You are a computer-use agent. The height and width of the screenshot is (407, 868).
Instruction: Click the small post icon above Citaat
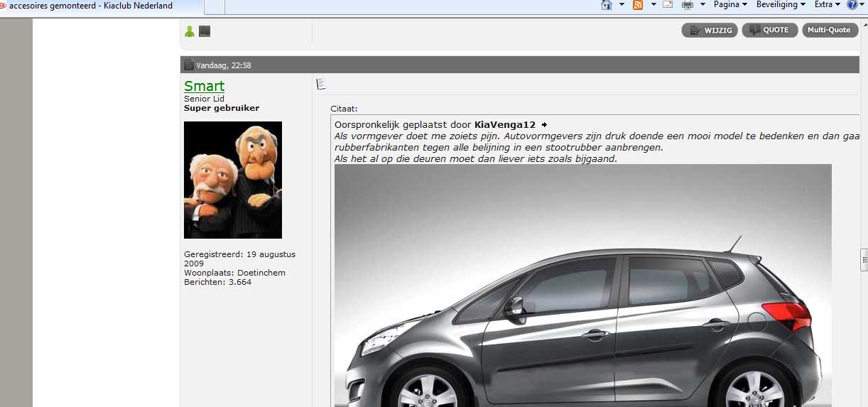click(321, 85)
